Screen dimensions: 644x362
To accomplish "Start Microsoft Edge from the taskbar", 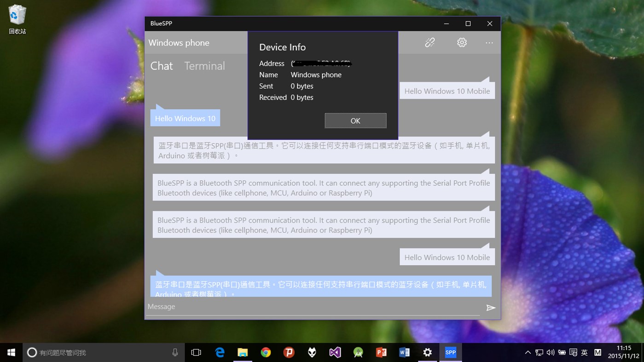I will [x=220, y=352].
